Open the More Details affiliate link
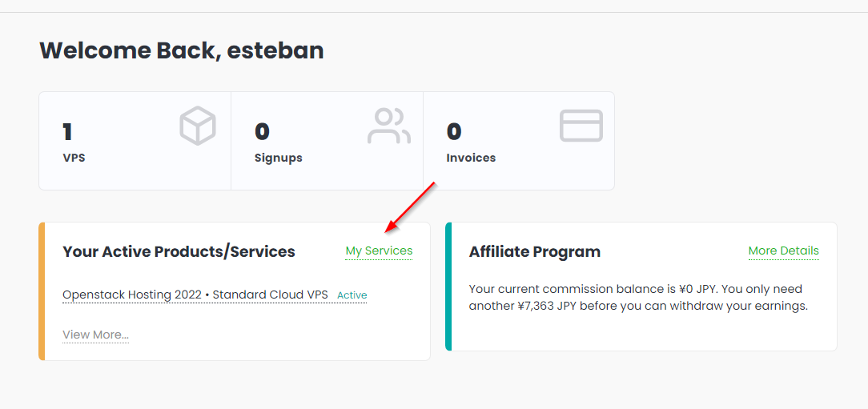868x409 pixels. [783, 251]
